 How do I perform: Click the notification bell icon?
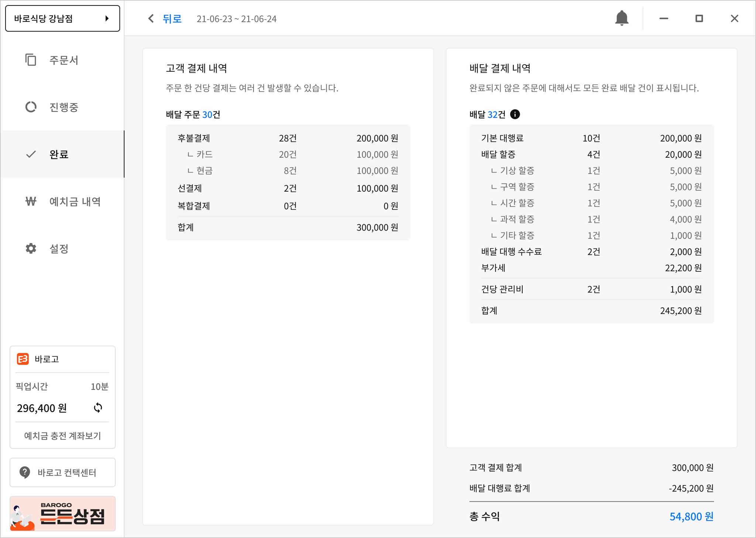[x=622, y=18]
